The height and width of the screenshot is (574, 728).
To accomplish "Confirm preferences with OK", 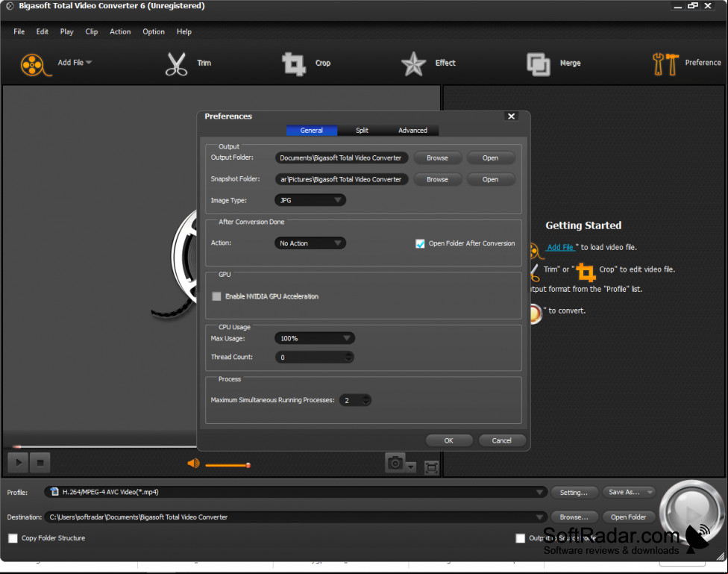I will [x=448, y=440].
